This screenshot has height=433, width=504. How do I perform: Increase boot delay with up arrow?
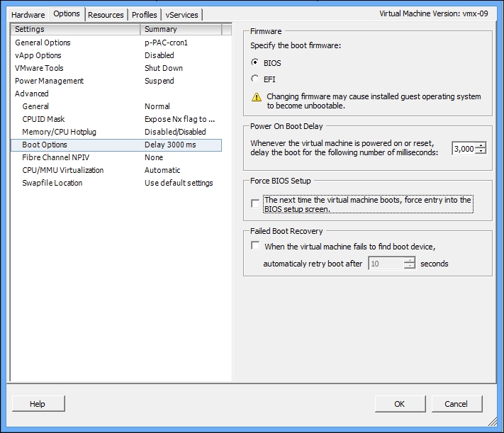[x=481, y=145]
